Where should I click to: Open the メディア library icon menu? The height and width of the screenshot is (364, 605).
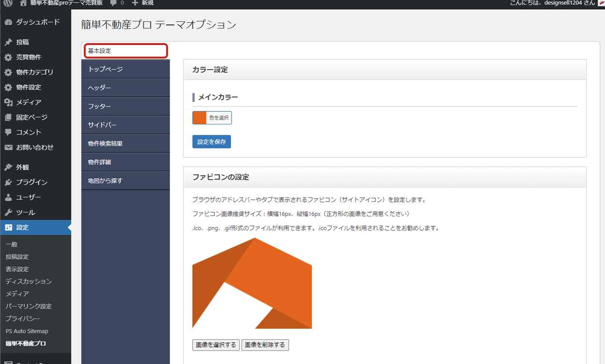tap(8, 102)
